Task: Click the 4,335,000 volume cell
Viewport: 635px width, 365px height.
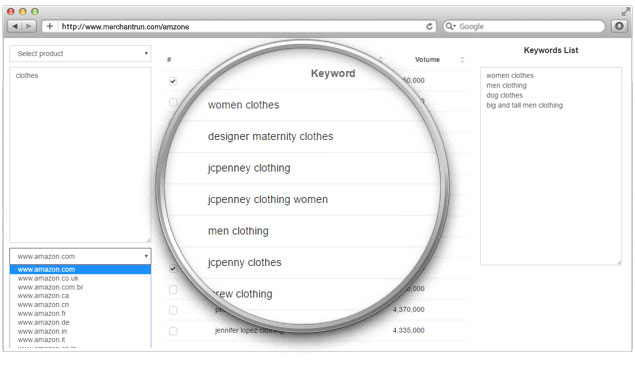Action: pyautogui.click(x=408, y=331)
